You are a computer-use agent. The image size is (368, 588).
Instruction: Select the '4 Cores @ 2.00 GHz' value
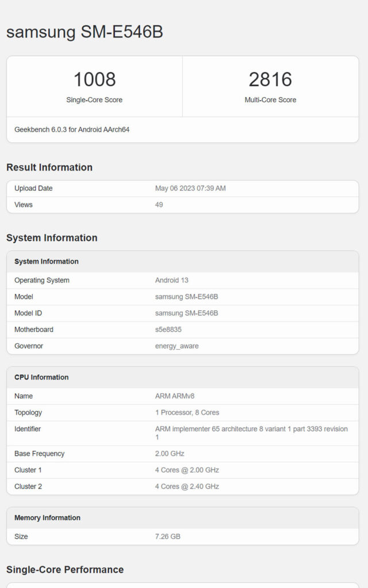coord(187,470)
